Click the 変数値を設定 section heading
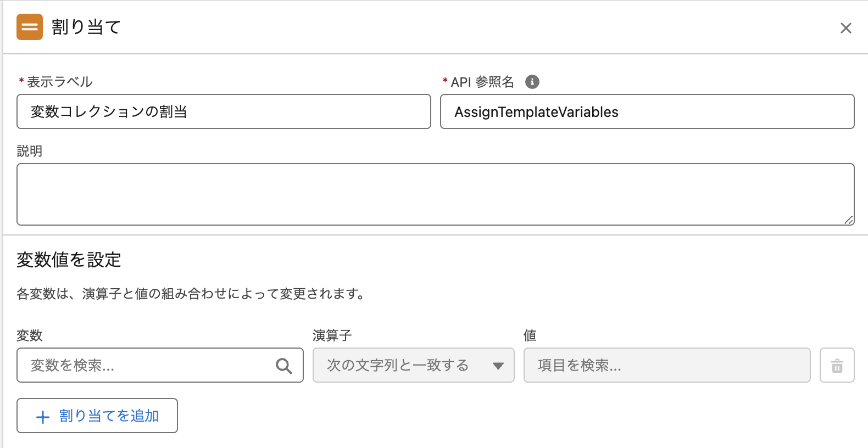 click(x=69, y=260)
